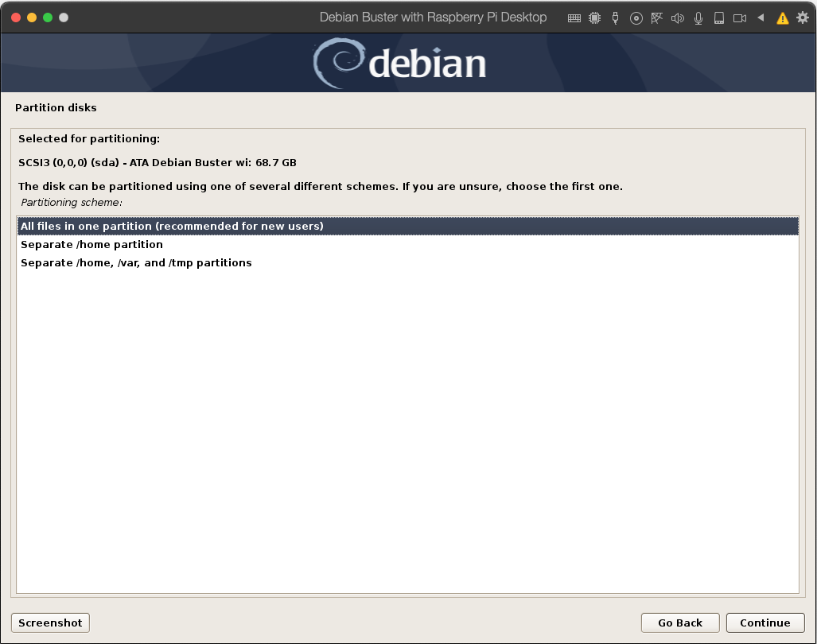Screen dimensions: 817x644
Task: Collapse status icons with left arrow
Action: pyautogui.click(x=761, y=17)
